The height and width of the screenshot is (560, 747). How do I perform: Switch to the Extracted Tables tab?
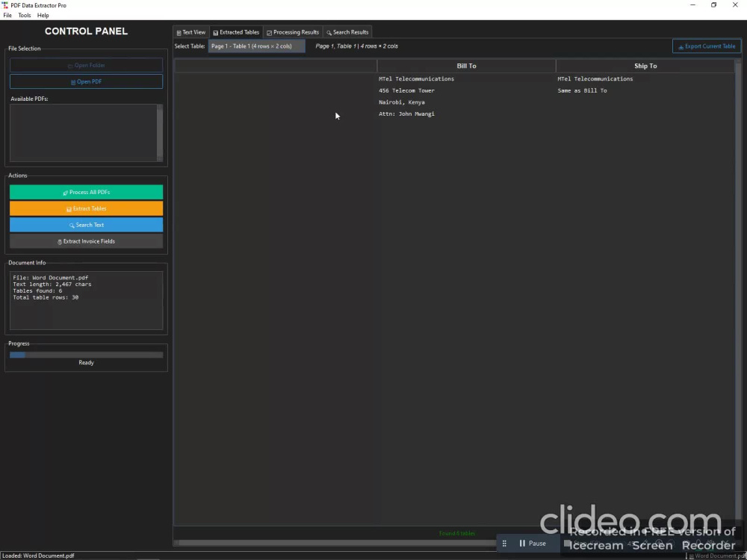pyautogui.click(x=236, y=32)
